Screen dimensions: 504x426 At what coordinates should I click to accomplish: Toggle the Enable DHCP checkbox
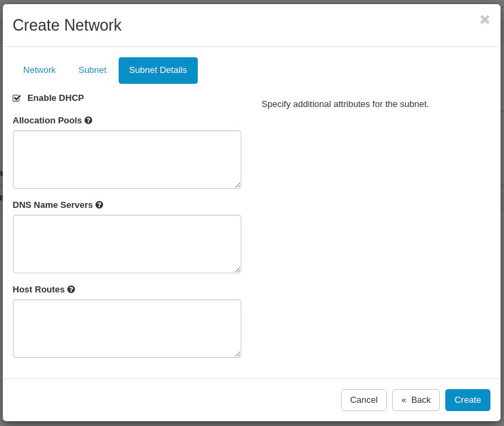pos(17,98)
